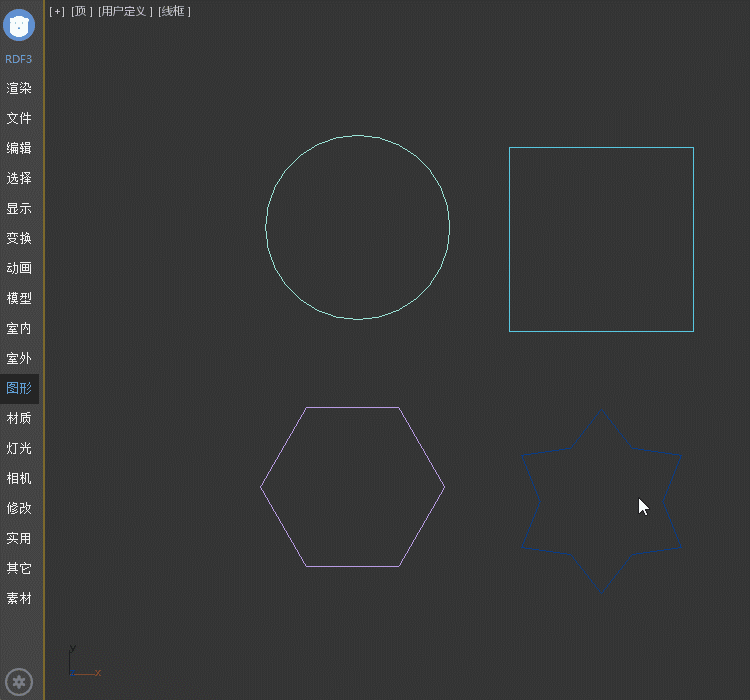
Task: Open the 素材 sidebar category
Action: pos(19,598)
